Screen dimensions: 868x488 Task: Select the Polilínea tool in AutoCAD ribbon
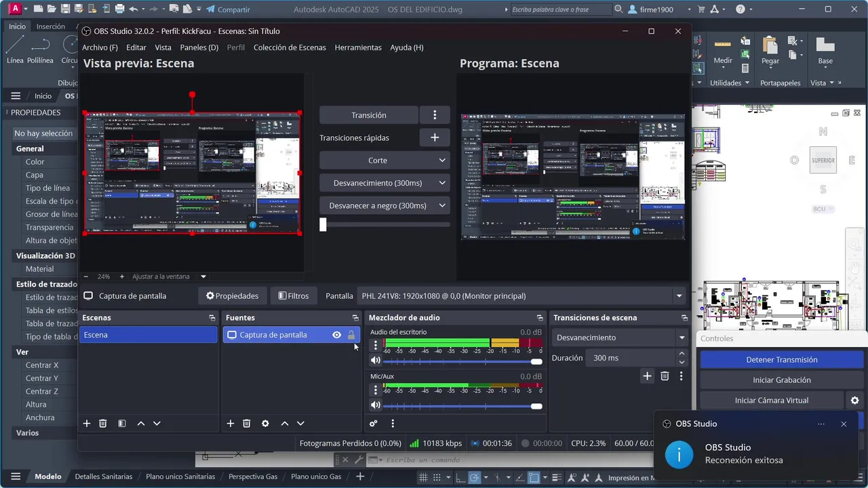[41, 49]
